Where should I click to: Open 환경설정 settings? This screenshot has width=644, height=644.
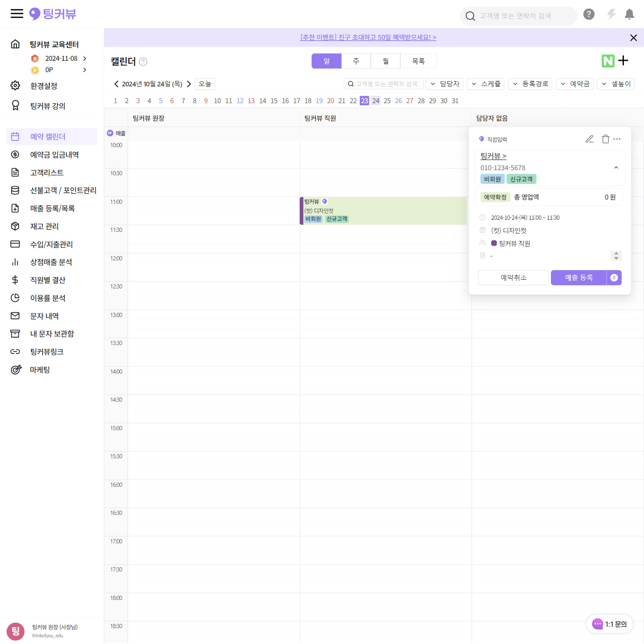pyautogui.click(x=44, y=86)
